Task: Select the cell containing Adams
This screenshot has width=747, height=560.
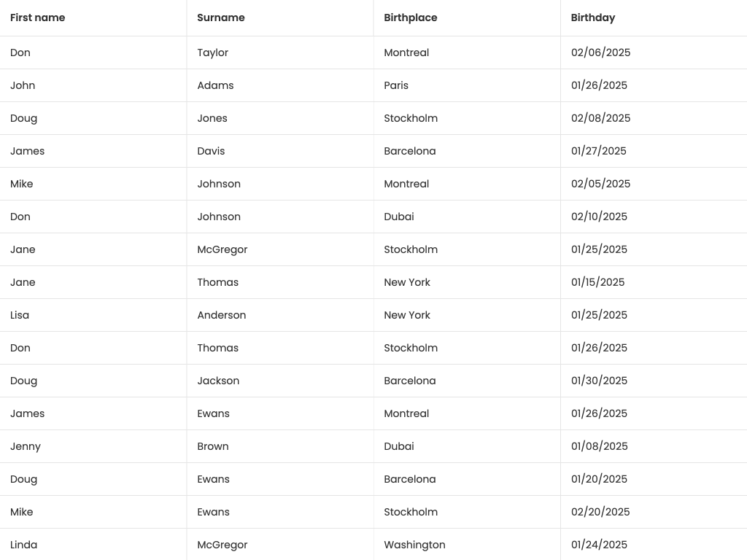Action: pos(215,85)
